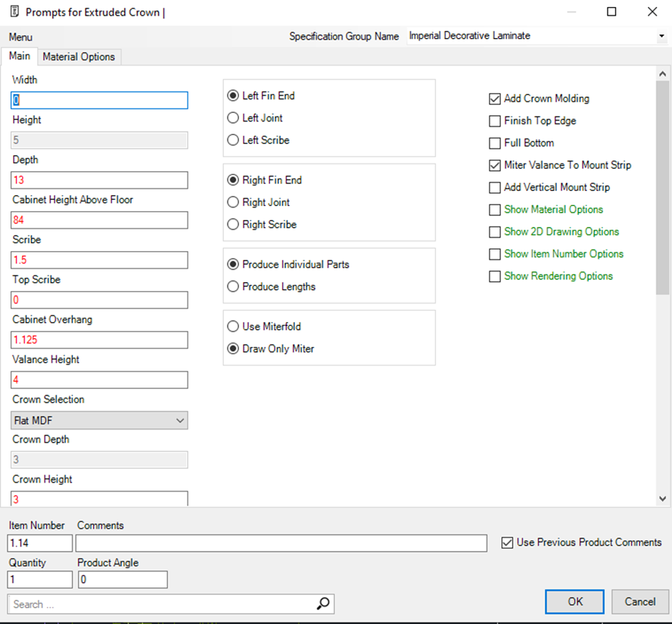Click the search magnifier icon
Image resolution: width=672 pixels, height=624 pixels.
point(323,604)
